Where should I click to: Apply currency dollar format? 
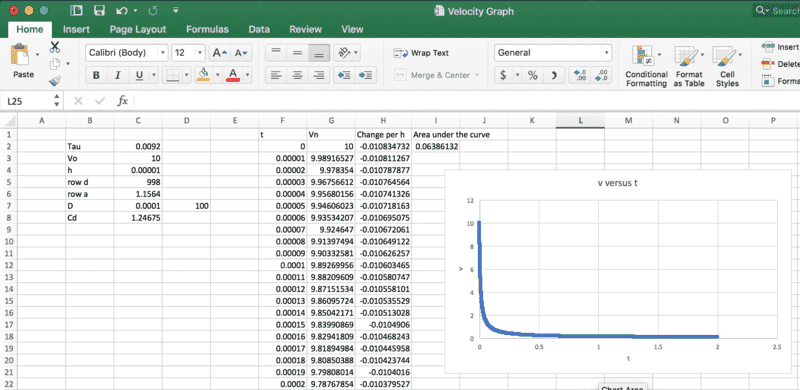503,76
